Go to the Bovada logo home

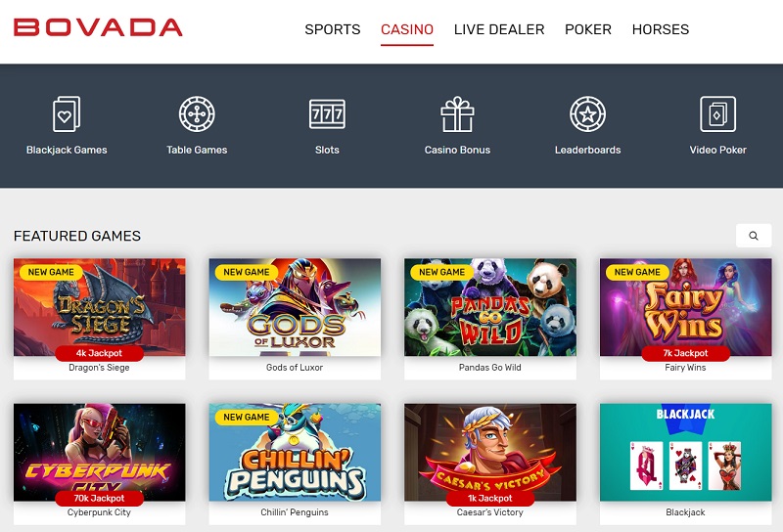(x=98, y=27)
